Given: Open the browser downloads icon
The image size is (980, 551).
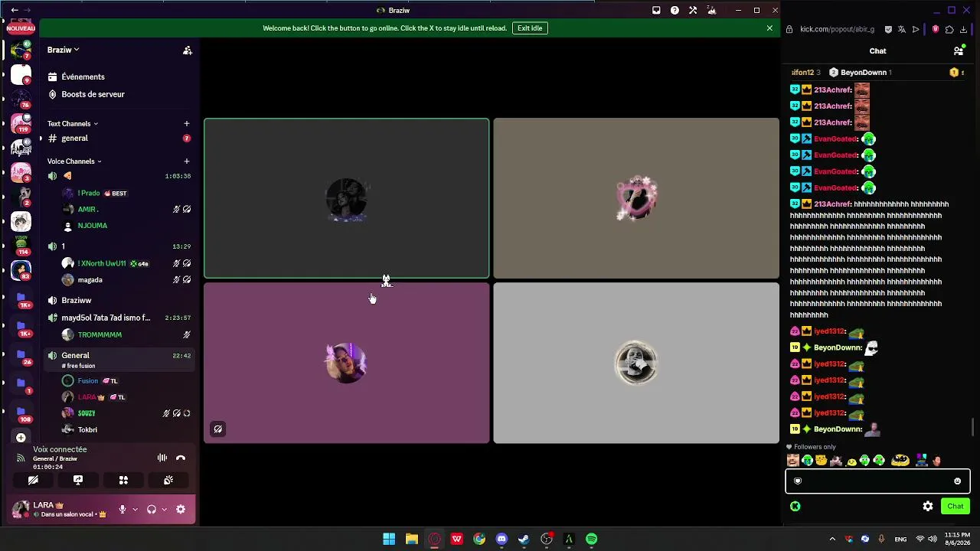Looking at the screenshot, I should click(963, 29).
